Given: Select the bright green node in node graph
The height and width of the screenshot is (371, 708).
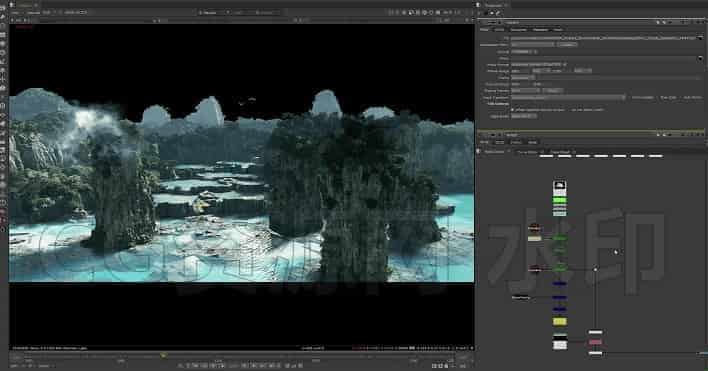Looking at the screenshot, I should click(x=559, y=200).
